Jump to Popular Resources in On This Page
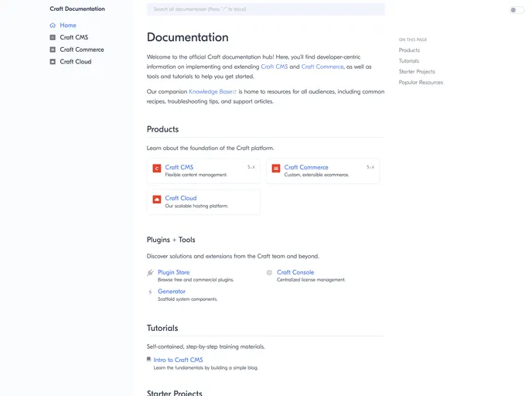 (421, 83)
